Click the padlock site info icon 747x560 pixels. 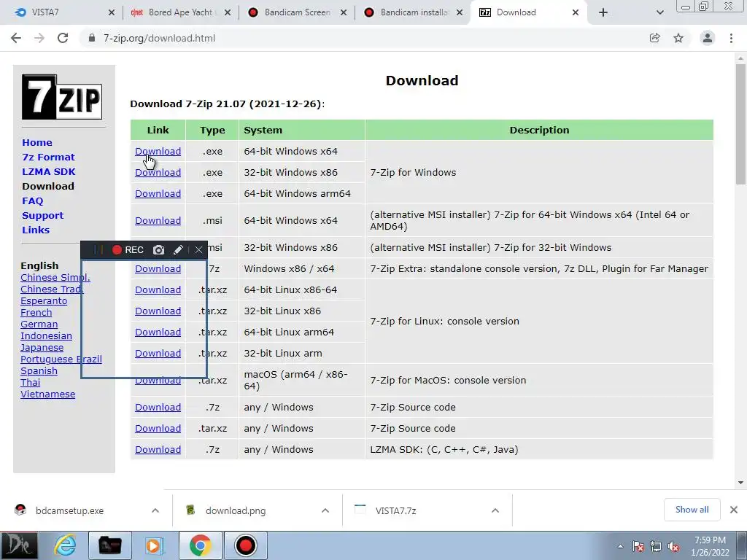(92, 38)
